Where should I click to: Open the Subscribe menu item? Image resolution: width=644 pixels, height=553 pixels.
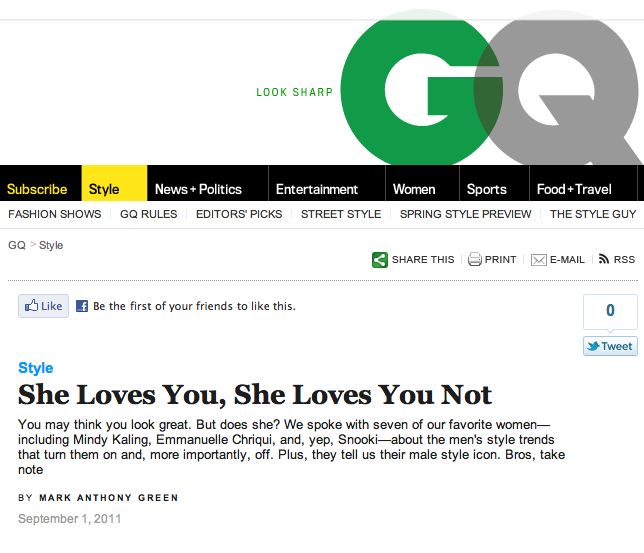pos(37,189)
